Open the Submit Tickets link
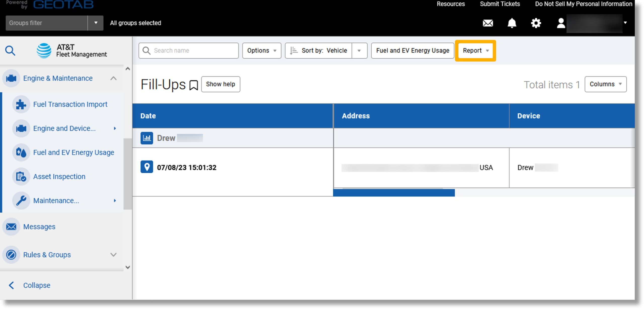This screenshot has width=644, height=309. pos(500,4)
